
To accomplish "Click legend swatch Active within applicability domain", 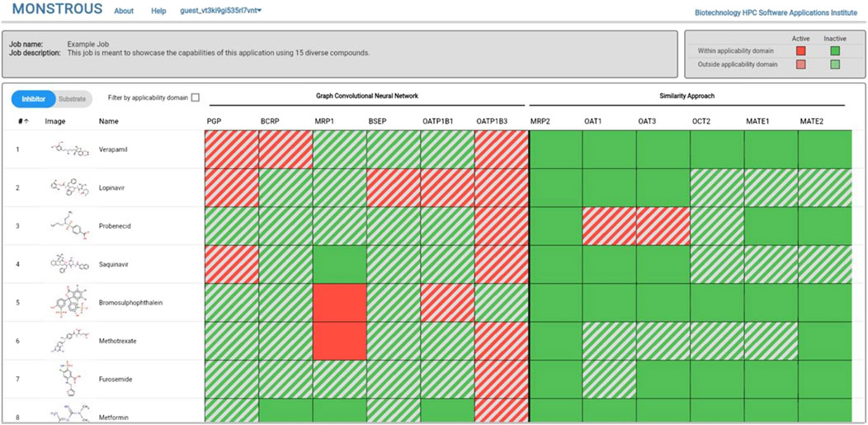I will point(800,51).
